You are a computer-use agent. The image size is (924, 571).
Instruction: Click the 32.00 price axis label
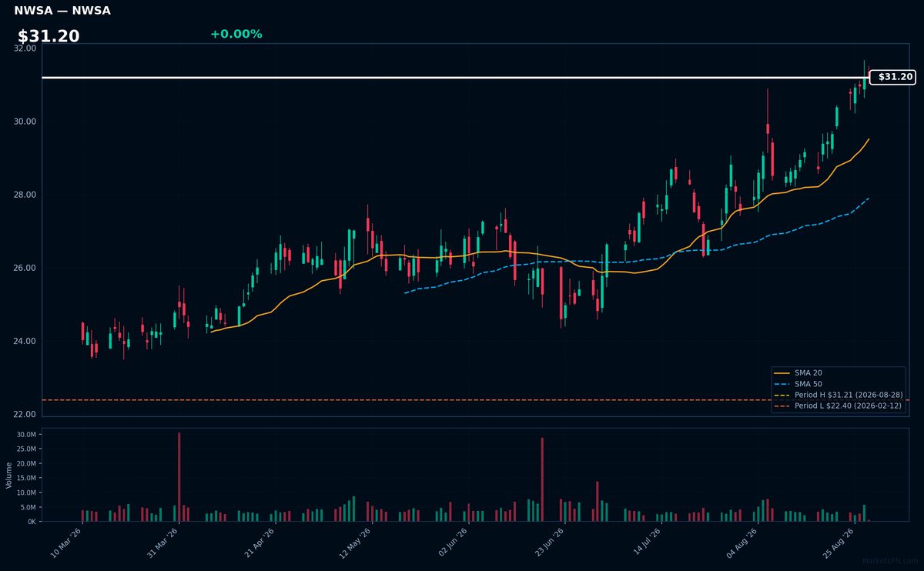(x=25, y=48)
